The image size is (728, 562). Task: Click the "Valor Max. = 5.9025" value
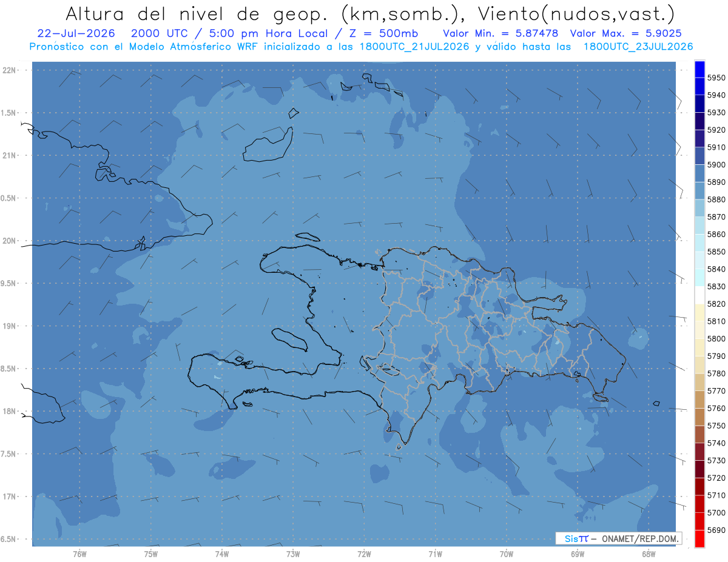(x=627, y=33)
